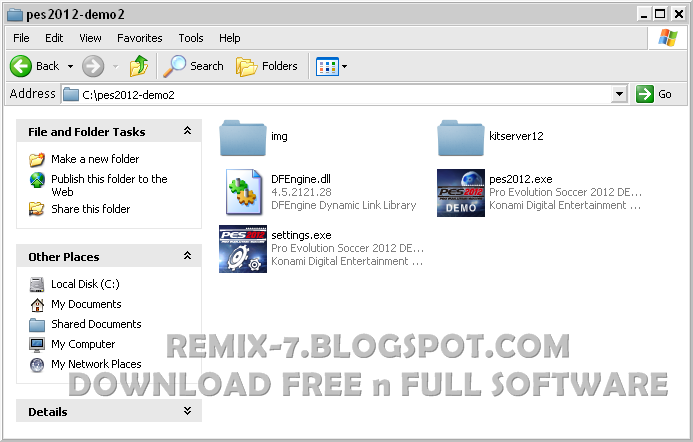The image size is (693, 442).
Task: Click Make a new folder link
Action: [95, 159]
